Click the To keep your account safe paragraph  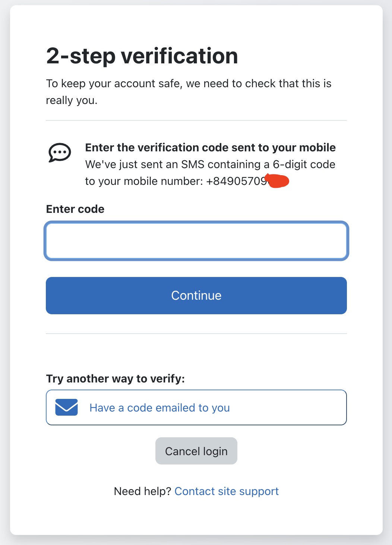(189, 92)
